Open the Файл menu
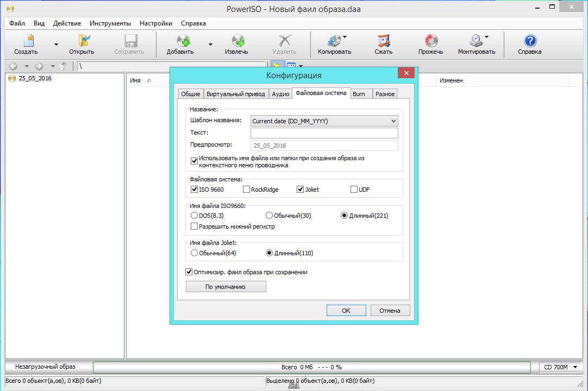 pos(17,23)
